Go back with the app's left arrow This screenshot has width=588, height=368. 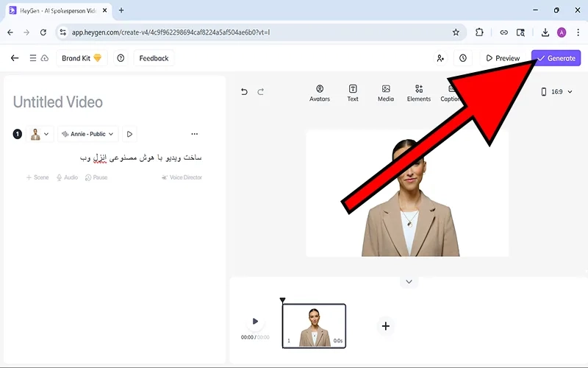(15, 58)
